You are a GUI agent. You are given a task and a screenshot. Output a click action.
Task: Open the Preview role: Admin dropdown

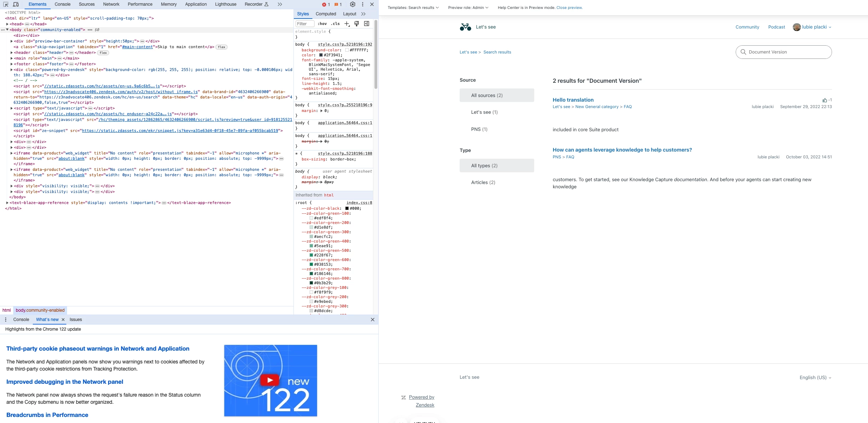[x=468, y=7]
